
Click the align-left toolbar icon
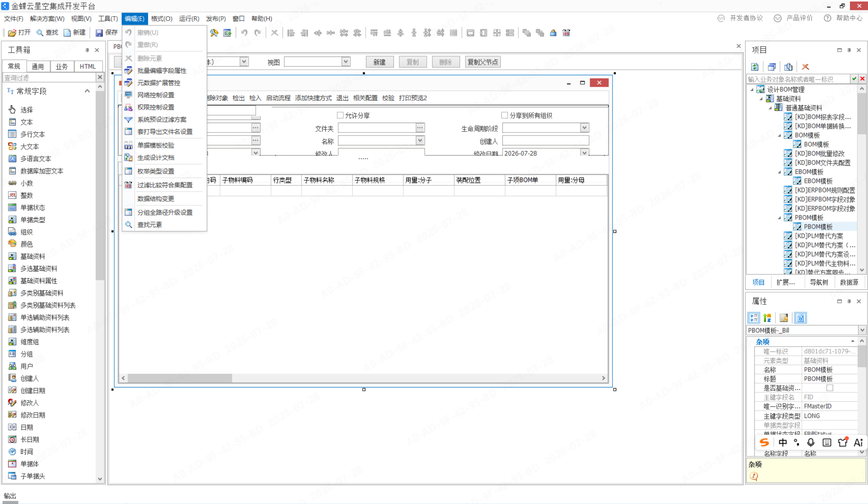(x=291, y=33)
